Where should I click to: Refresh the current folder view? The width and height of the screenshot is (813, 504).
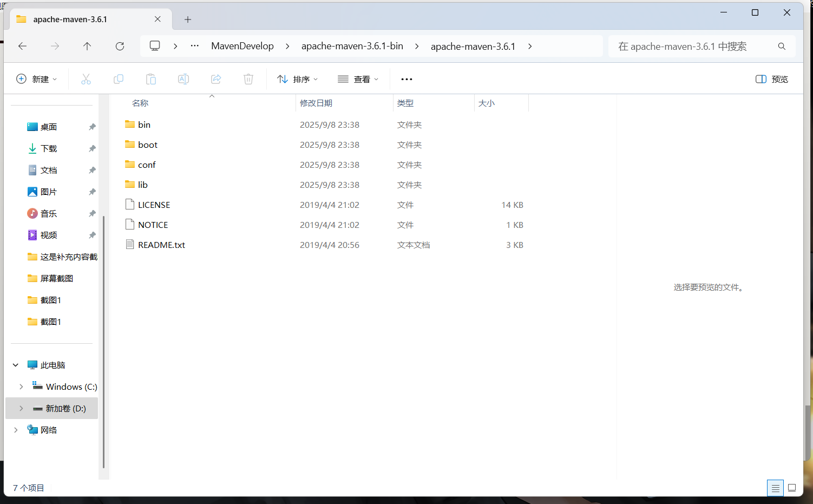click(x=120, y=46)
